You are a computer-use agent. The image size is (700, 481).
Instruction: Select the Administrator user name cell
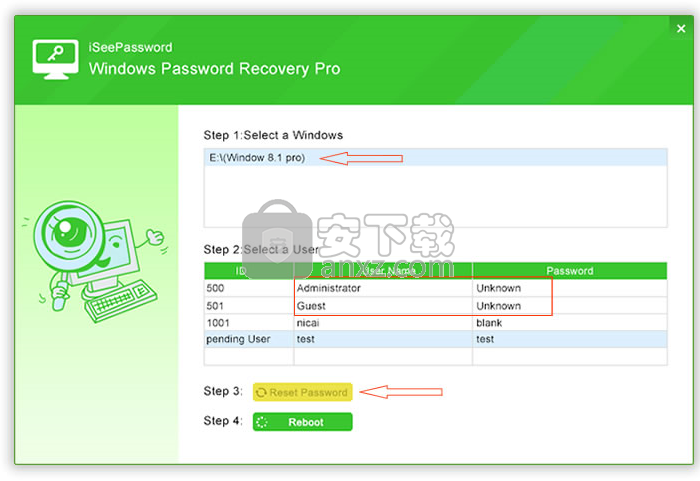[383, 288]
